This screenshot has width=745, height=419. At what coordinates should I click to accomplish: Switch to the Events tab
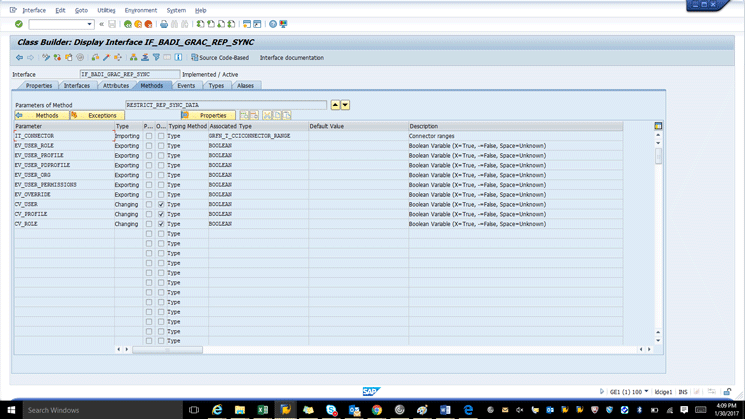pos(186,86)
